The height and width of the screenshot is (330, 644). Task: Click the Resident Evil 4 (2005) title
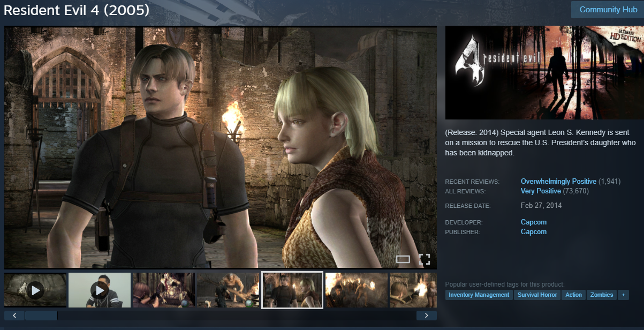coord(77,10)
